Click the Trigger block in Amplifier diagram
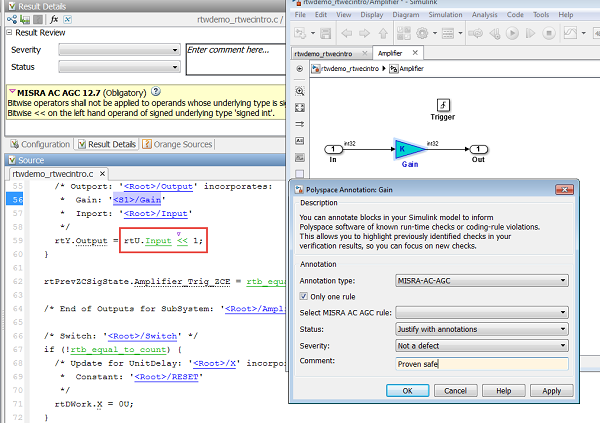Viewport: 600px width, 423px height. (x=443, y=105)
